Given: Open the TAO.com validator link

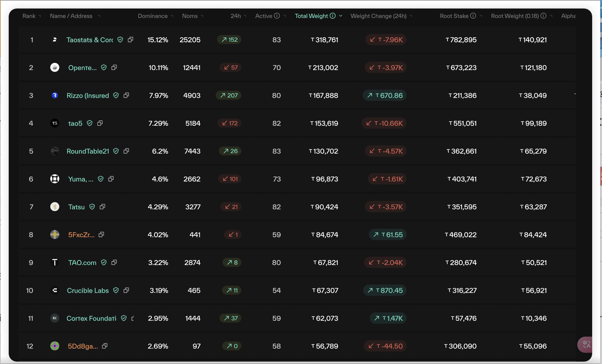Looking at the screenshot, I should click(82, 262).
